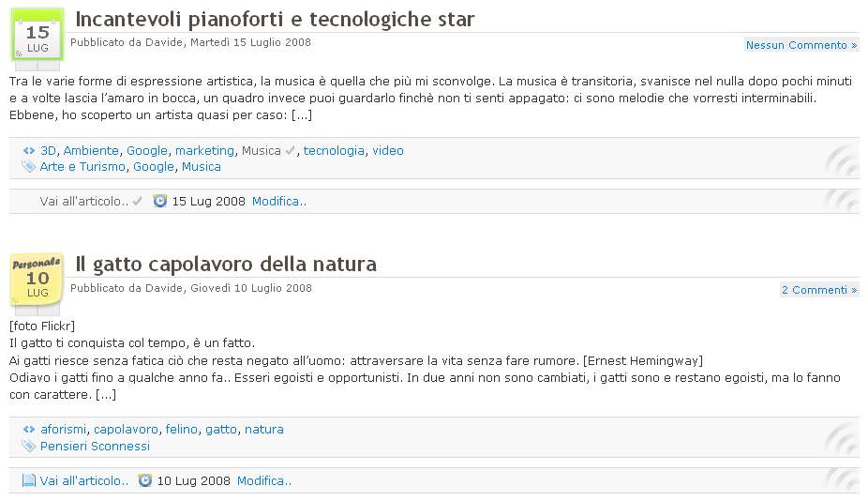Open the Arte e Turismo category
Viewport: 868px width, 501px height.
coord(82,167)
